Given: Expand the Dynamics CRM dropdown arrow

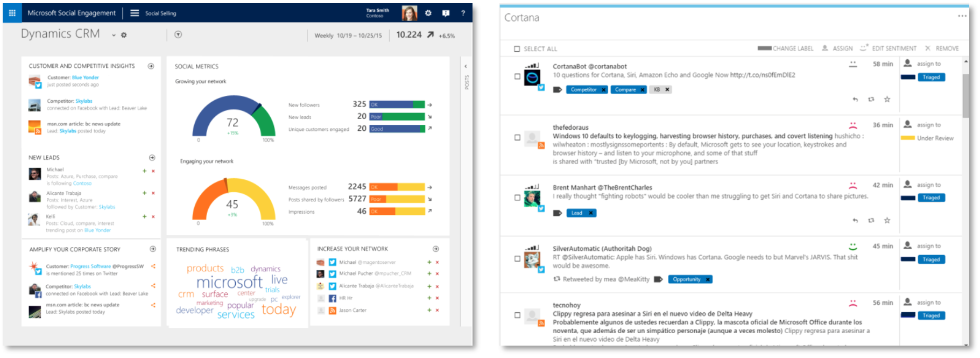Looking at the screenshot, I should (114, 35).
